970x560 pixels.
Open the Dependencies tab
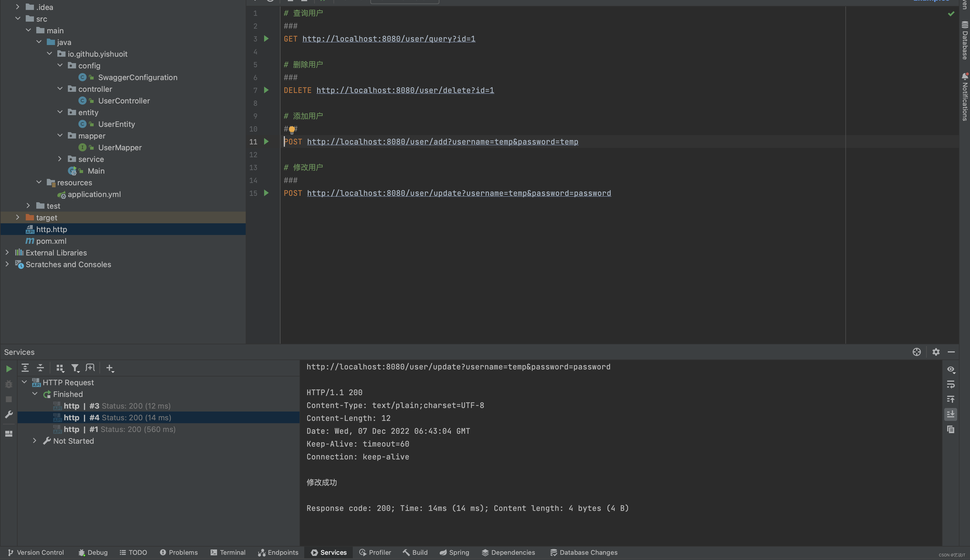pyautogui.click(x=508, y=552)
